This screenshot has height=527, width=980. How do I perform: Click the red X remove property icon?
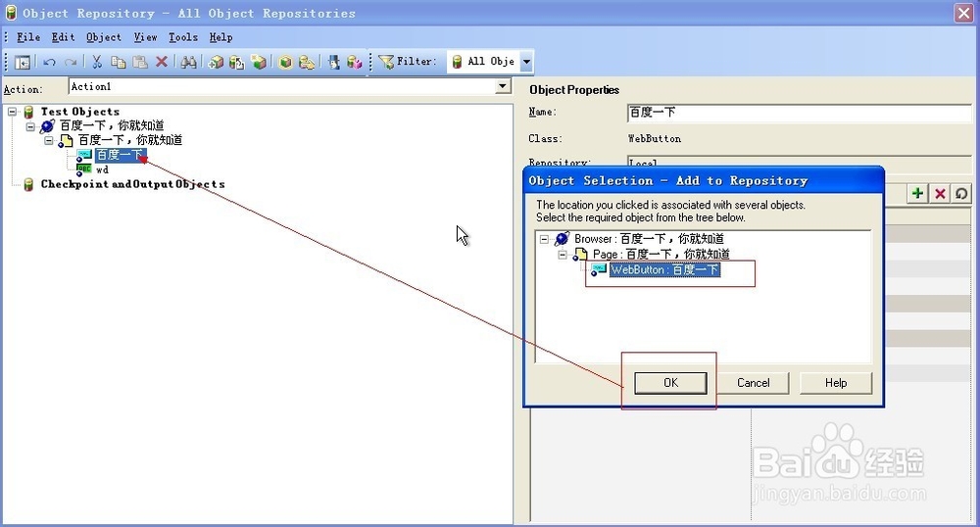click(940, 194)
